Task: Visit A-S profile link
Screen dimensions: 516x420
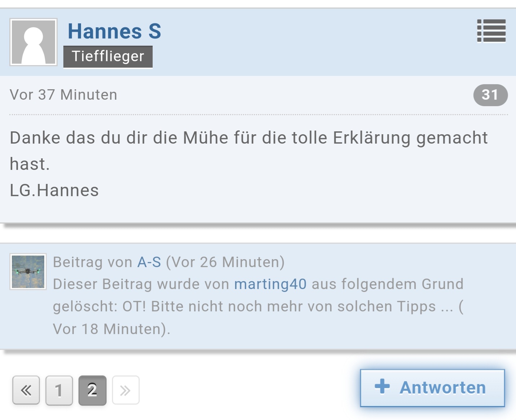Action: coord(149,262)
